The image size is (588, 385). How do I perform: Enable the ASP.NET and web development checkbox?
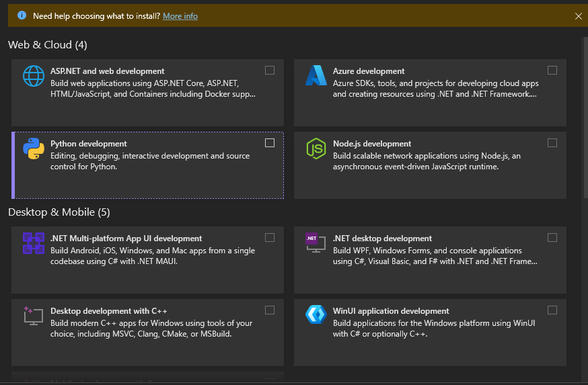point(270,70)
